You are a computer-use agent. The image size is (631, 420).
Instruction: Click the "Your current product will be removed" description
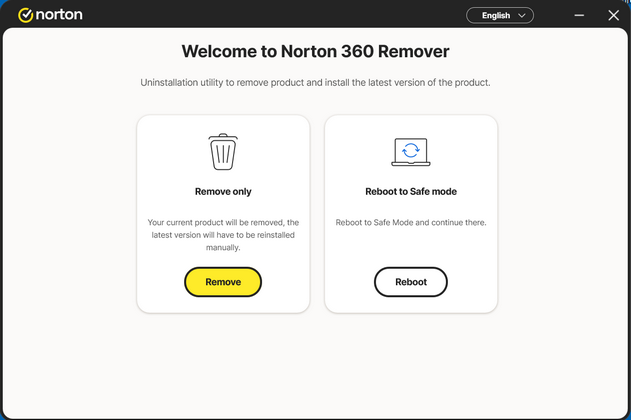coord(223,234)
